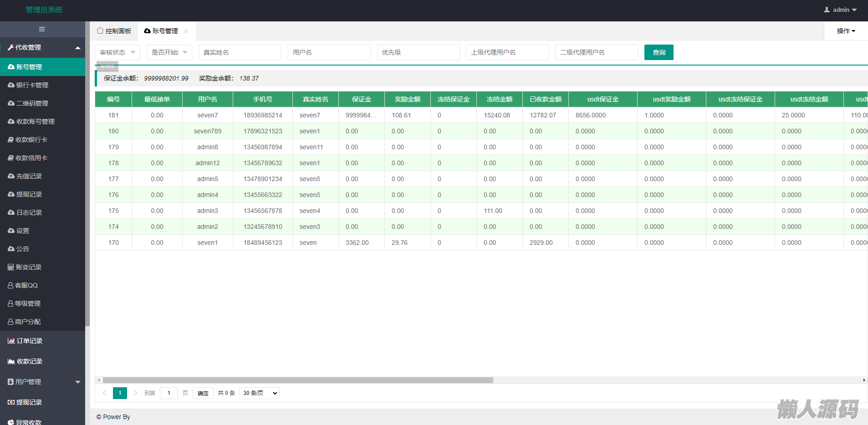Close the 账号管理 tab
The height and width of the screenshot is (425, 868).
186,31
